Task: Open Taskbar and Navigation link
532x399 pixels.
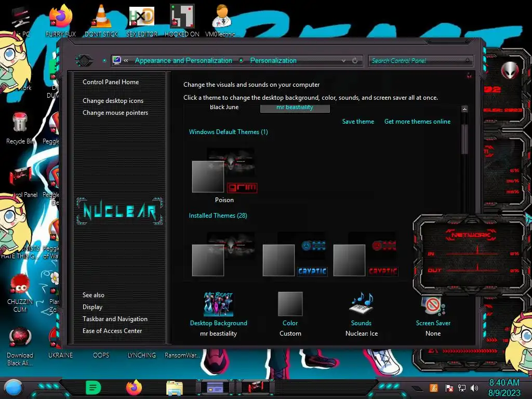Action: click(115, 319)
